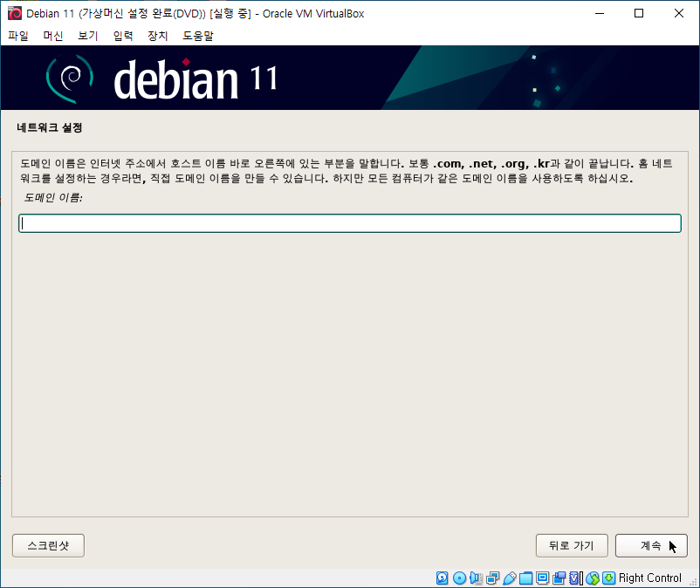Click the 도메인 이름: label

(53, 197)
